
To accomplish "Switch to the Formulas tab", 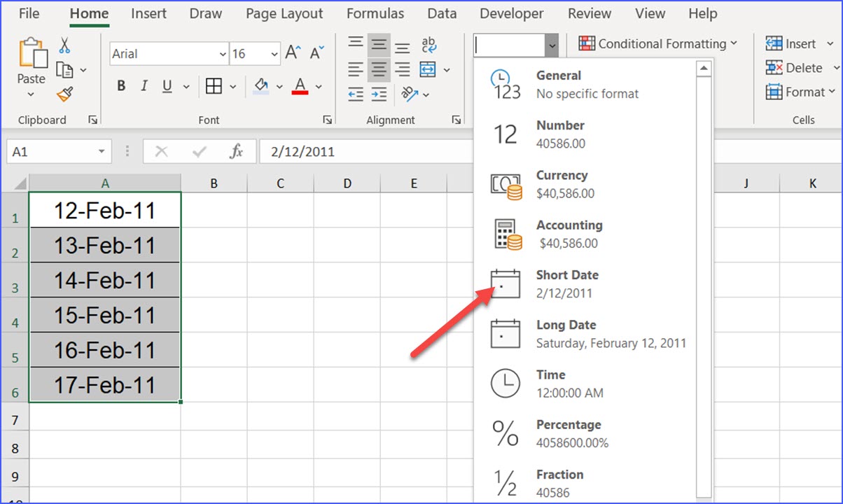I will (x=375, y=13).
